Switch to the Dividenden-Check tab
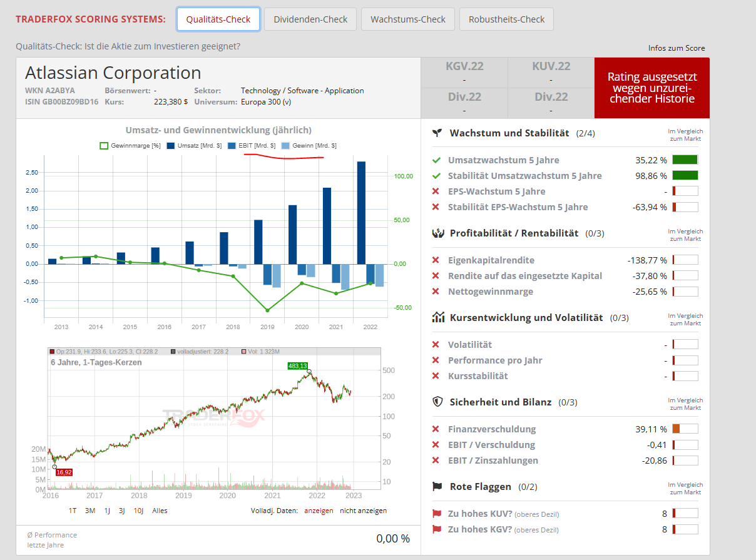The width and height of the screenshot is (756, 560). click(x=310, y=19)
